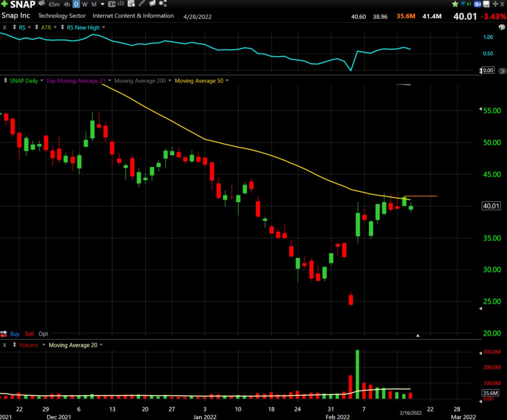507x420 pixels.
Task: Click the scale arrow marker below 25.00
Action: click(x=480, y=308)
